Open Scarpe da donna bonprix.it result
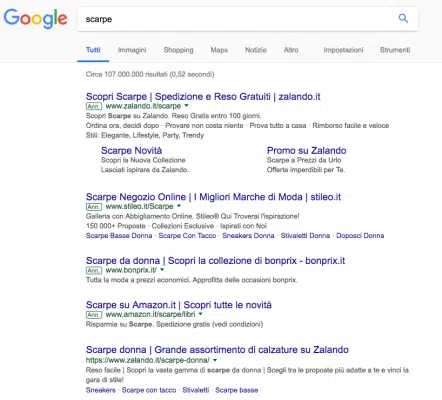 (x=215, y=261)
